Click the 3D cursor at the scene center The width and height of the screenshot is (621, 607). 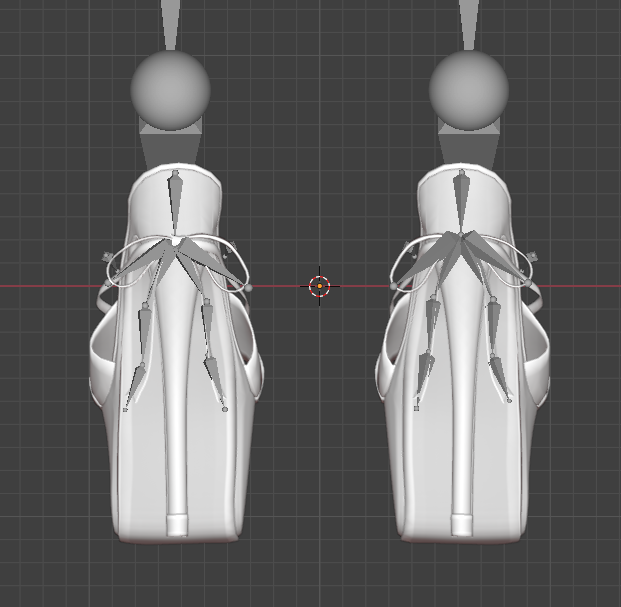[320, 286]
